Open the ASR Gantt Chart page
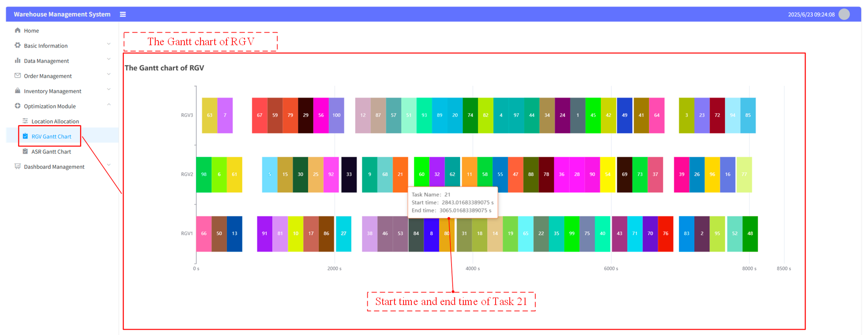The width and height of the screenshot is (868, 335). 51,152
